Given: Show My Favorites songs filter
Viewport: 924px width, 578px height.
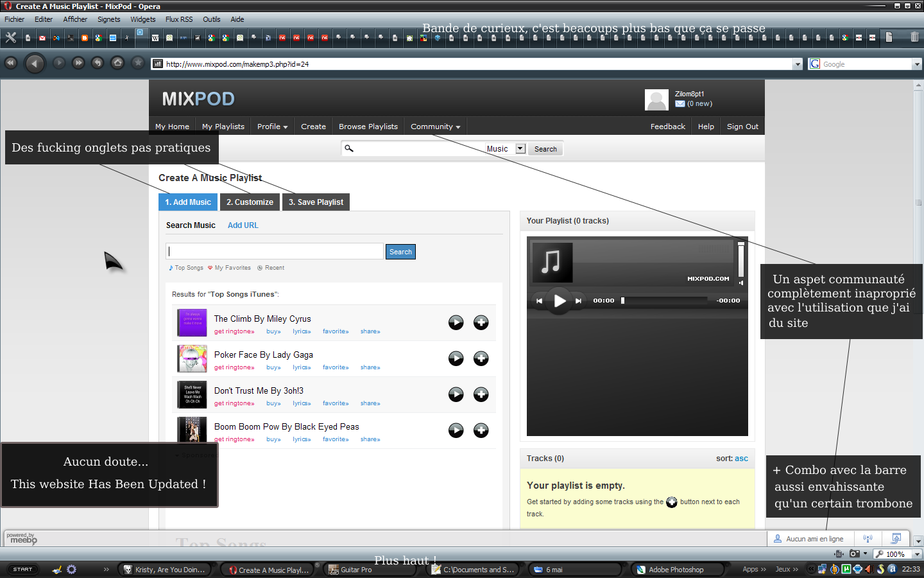Looking at the screenshot, I should pyautogui.click(x=229, y=268).
